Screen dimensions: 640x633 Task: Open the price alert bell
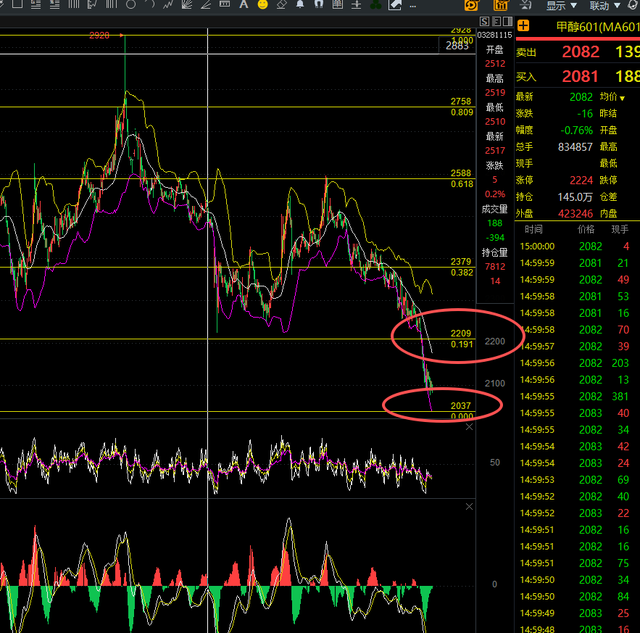pos(300,4)
